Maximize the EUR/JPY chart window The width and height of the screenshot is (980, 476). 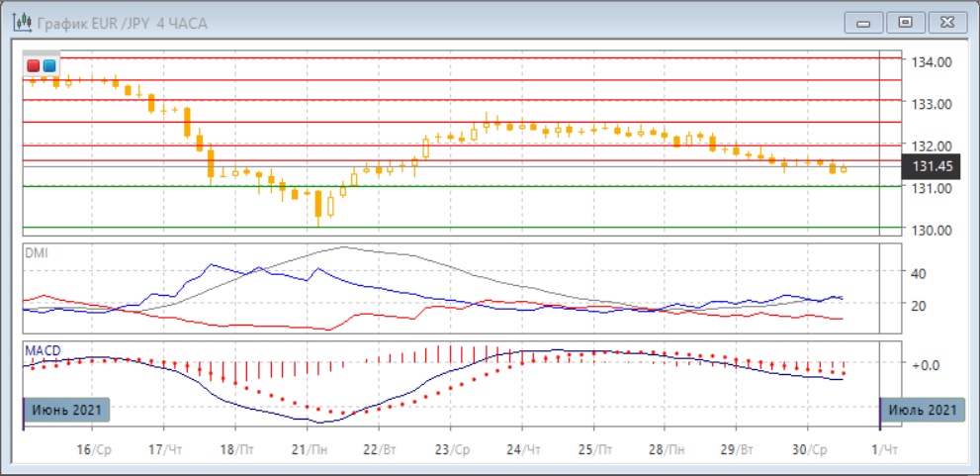point(904,22)
